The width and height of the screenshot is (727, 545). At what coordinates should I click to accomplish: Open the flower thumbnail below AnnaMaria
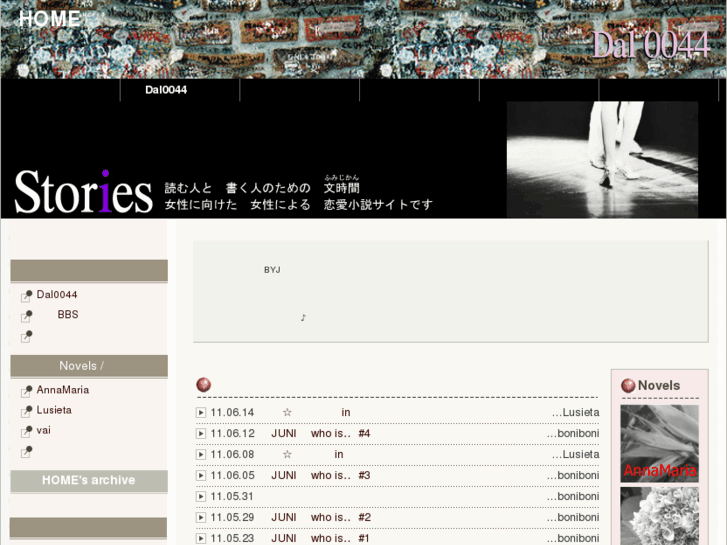659,516
